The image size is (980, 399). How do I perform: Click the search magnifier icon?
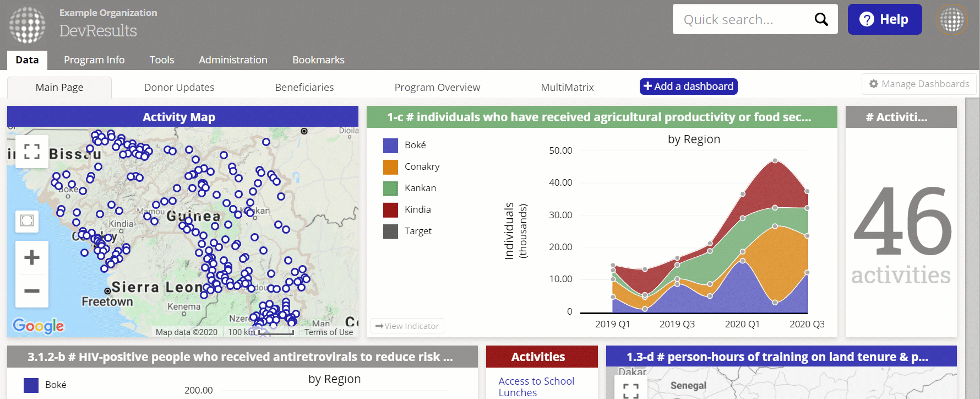click(x=821, y=19)
